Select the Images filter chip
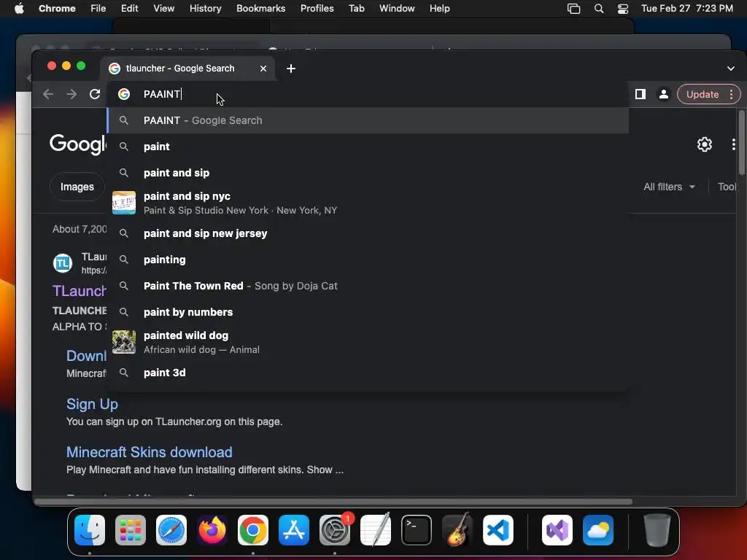Screen dimensions: 747x560 (x=77, y=187)
